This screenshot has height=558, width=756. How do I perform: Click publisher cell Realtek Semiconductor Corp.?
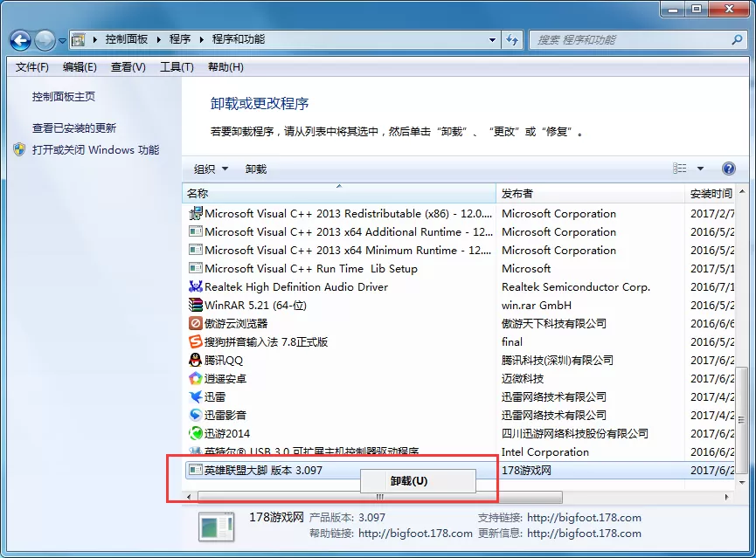pos(576,286)
